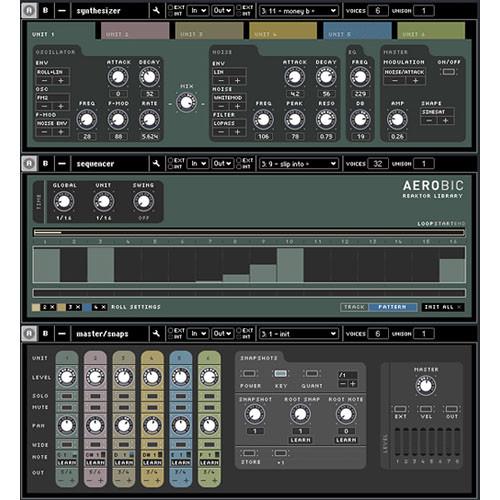Switch to Unit 6 tab
This screenshot has width=500, height=500.
click(x=431, y=31)
